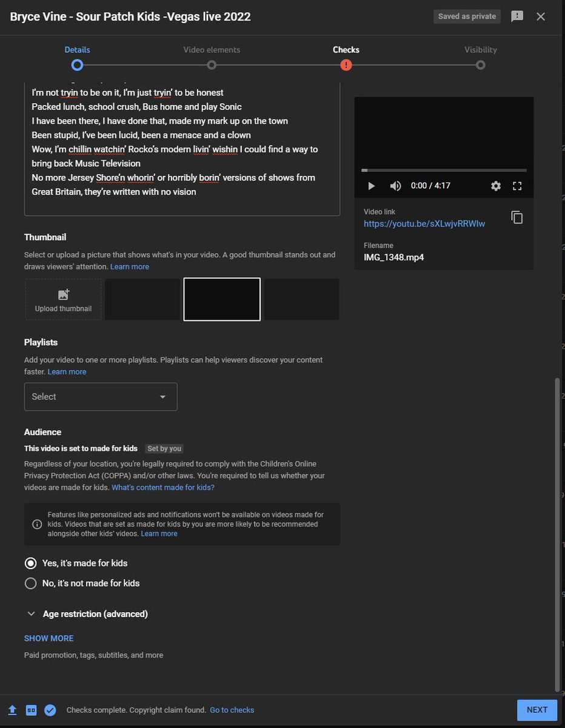This screenshot has width=565, height=728.
Task: Jump to the Visibility step
Action: tap(481, 58)
